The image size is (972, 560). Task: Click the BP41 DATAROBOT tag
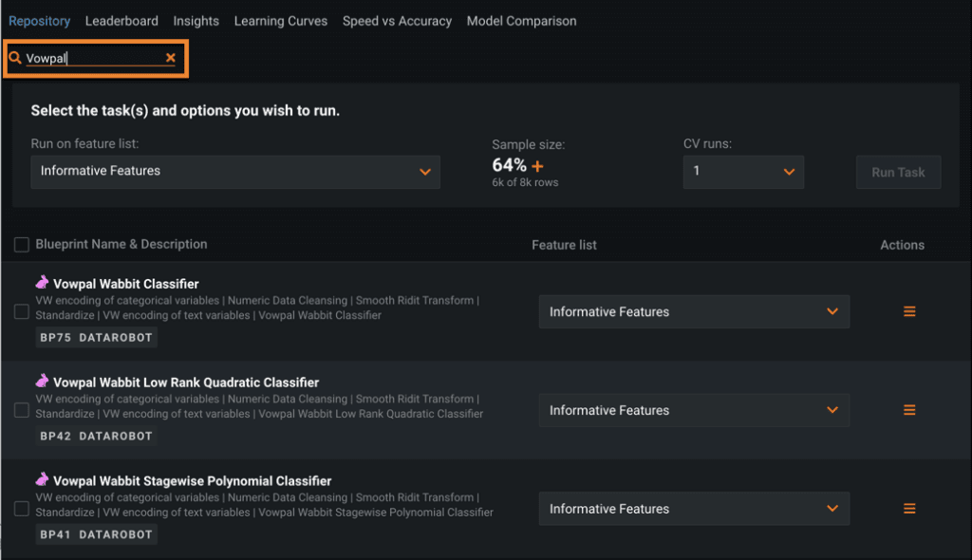(96, 534)
